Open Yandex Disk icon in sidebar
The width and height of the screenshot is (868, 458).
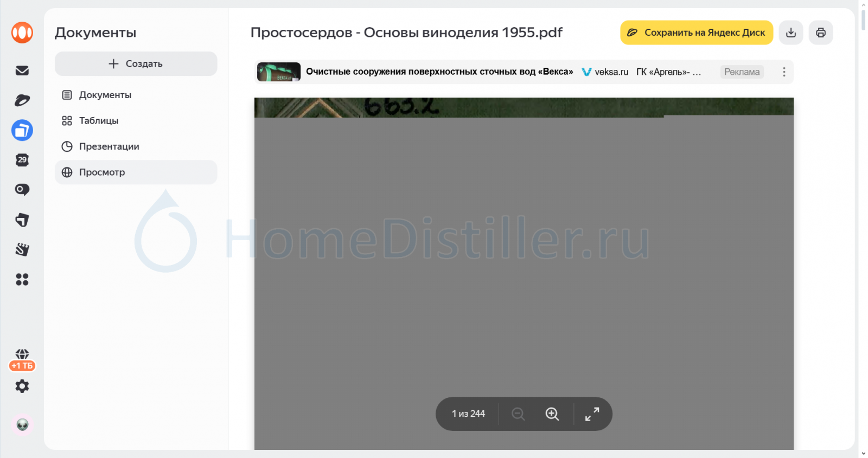tap(22, 100)
